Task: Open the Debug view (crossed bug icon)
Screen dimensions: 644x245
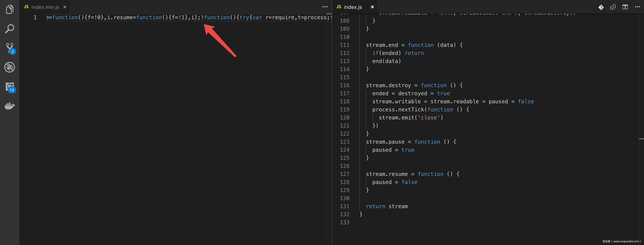Action: click(10, 67)
